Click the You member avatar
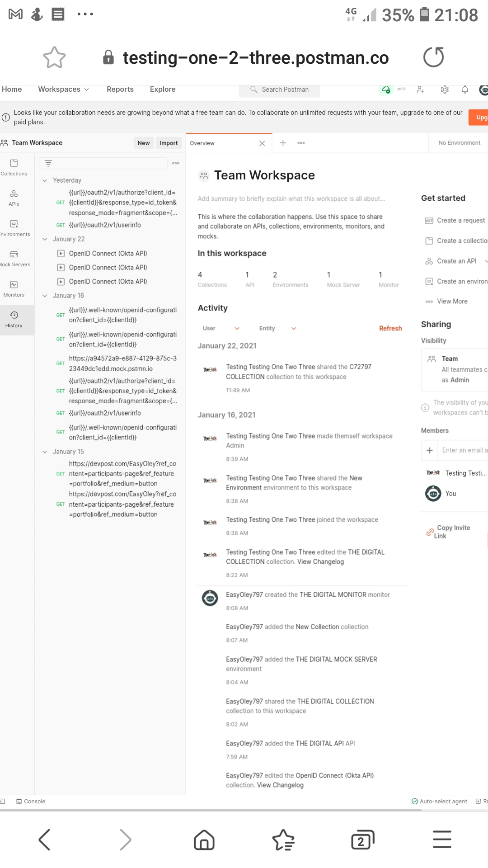Viewport: 488px width, 868px height. (433, 494)
